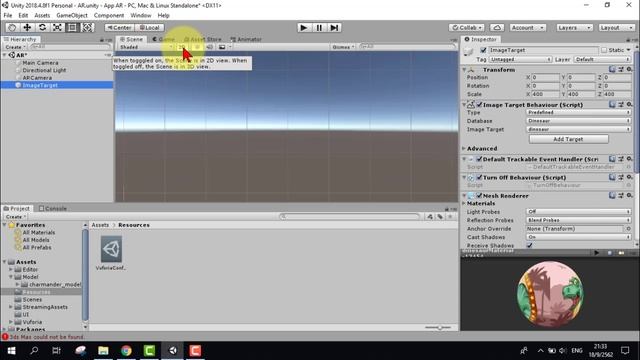The width and height of the screenshot is (640, 360).
Task: Select the Rect tool
Action: tap(72, 27)
